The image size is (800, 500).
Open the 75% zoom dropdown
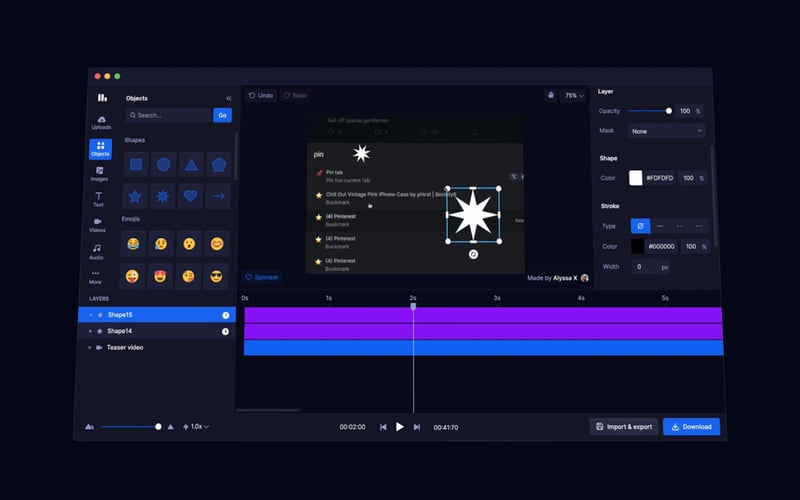573,95
